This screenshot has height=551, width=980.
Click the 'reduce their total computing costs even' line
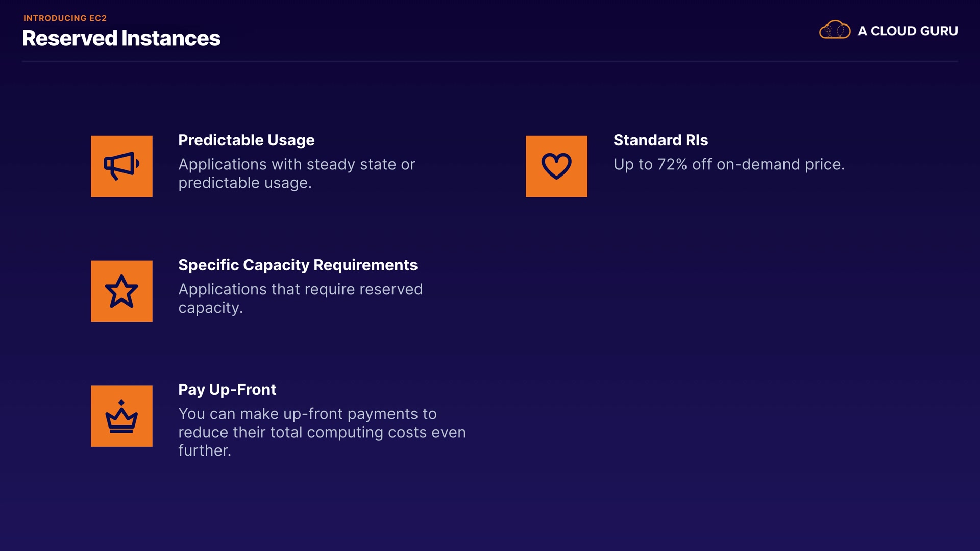coord(322,433)
